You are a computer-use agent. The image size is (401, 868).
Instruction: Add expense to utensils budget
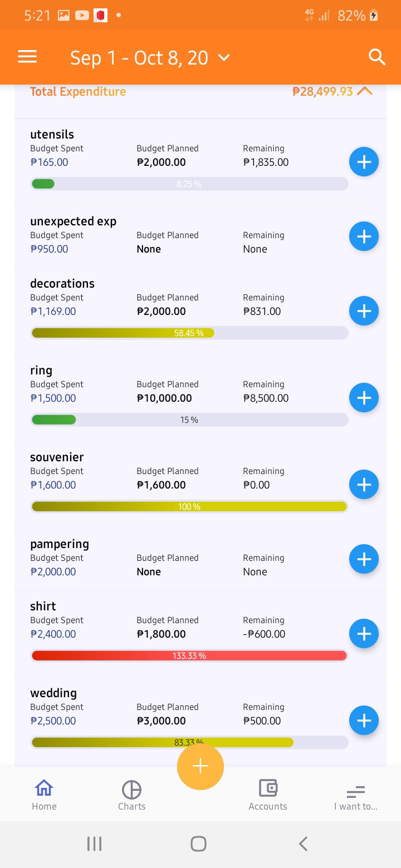click(x=364, y=162)
